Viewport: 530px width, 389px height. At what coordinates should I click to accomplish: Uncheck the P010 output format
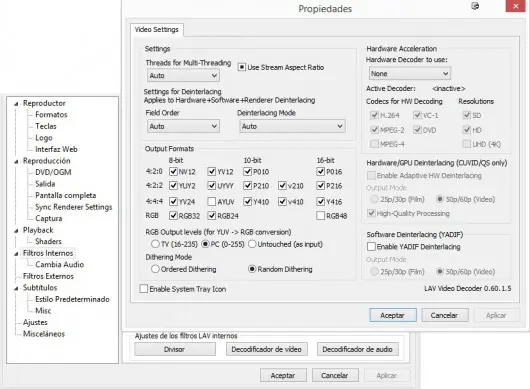[247, 172]
